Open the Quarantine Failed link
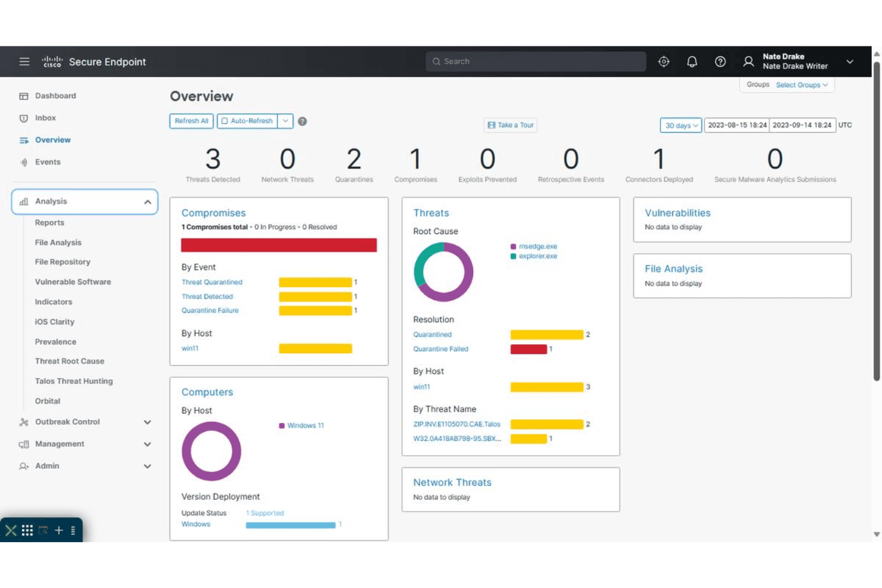 pos(441,349)
